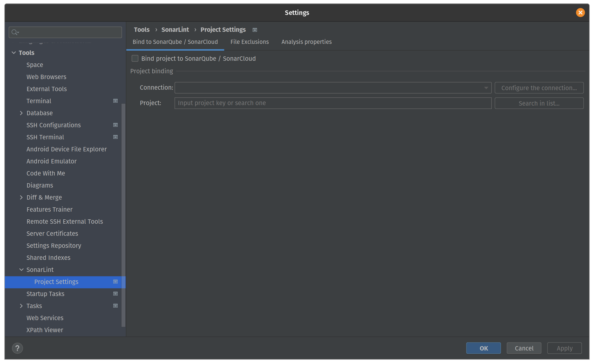Expand the Database tree node
Viewport: 594px width, 364px height.
point(21,113)
